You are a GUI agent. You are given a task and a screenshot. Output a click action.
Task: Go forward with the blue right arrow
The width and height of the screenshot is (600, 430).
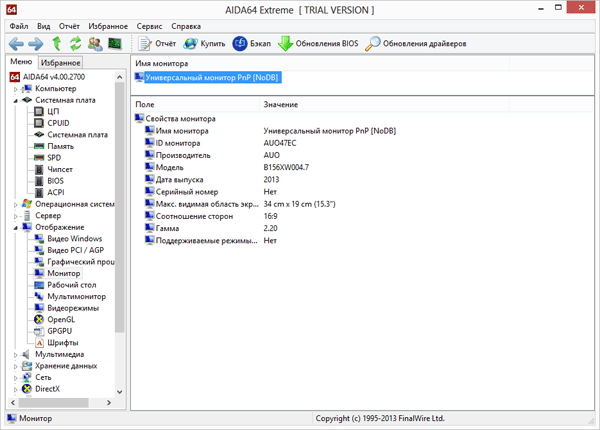(x=36, y=44)
